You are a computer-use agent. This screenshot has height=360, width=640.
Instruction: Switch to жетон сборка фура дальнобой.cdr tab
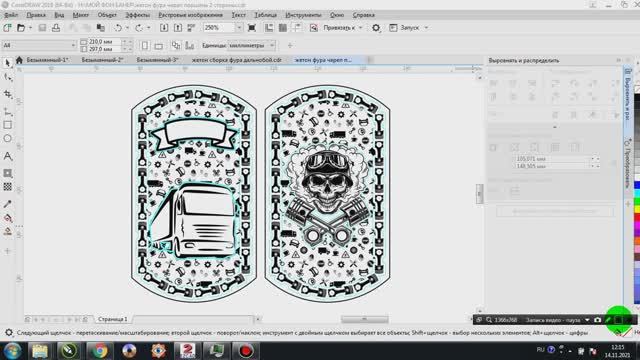[237, 60]
